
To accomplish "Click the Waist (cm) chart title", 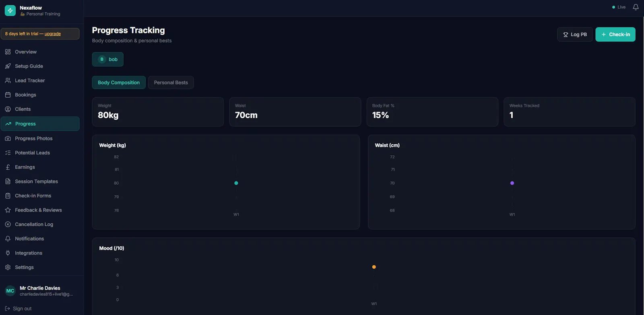I will tap(387, 145).
